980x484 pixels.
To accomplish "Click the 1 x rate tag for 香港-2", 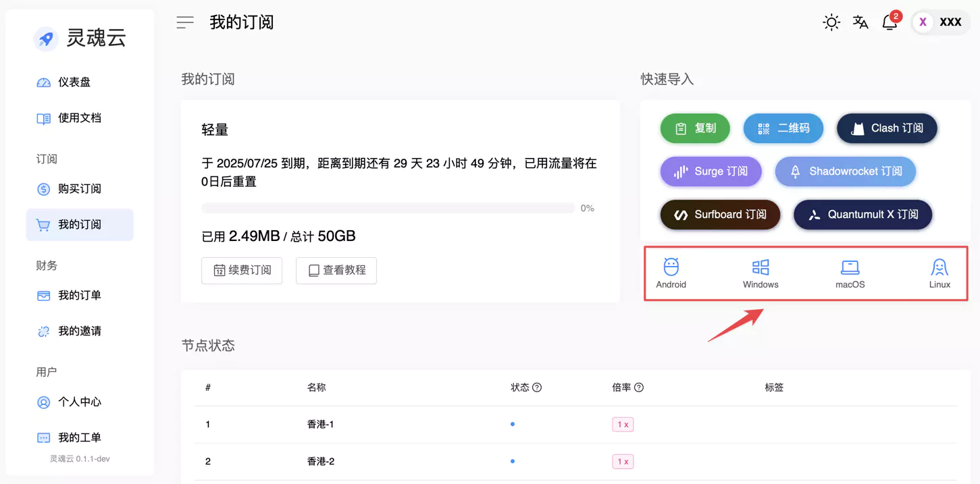I will tap(623, 462).
